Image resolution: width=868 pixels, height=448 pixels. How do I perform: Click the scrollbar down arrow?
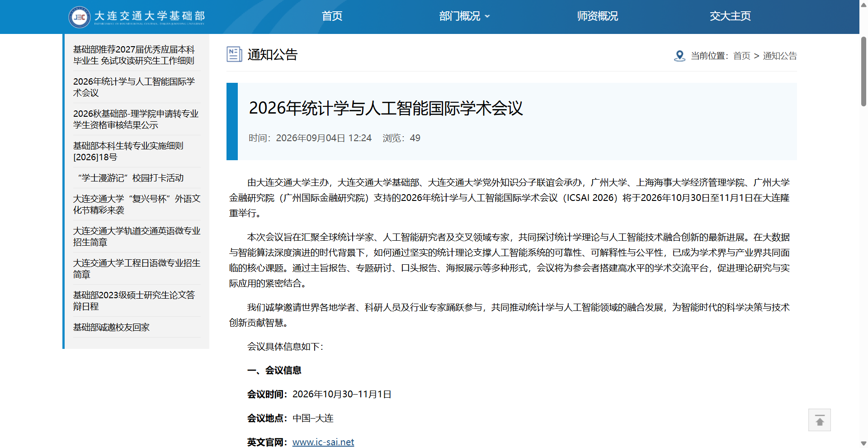[863, 443]
